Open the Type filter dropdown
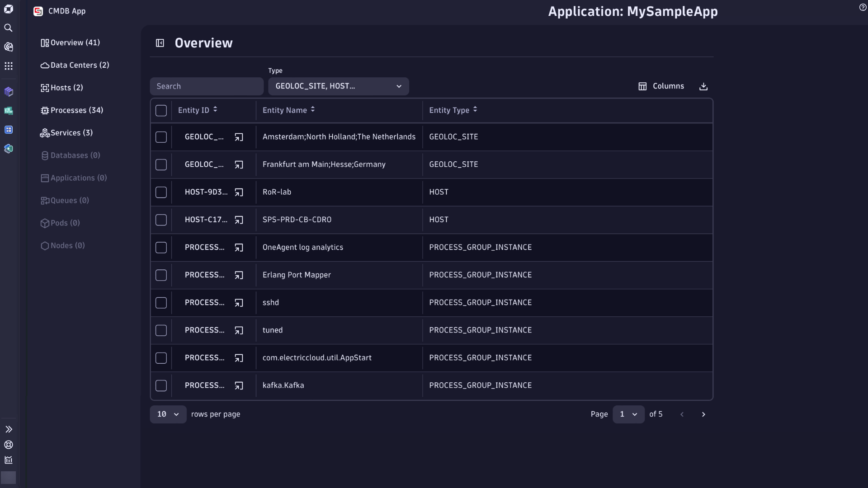The width and height of the screenshot is (868, 488). pos(338,86)
